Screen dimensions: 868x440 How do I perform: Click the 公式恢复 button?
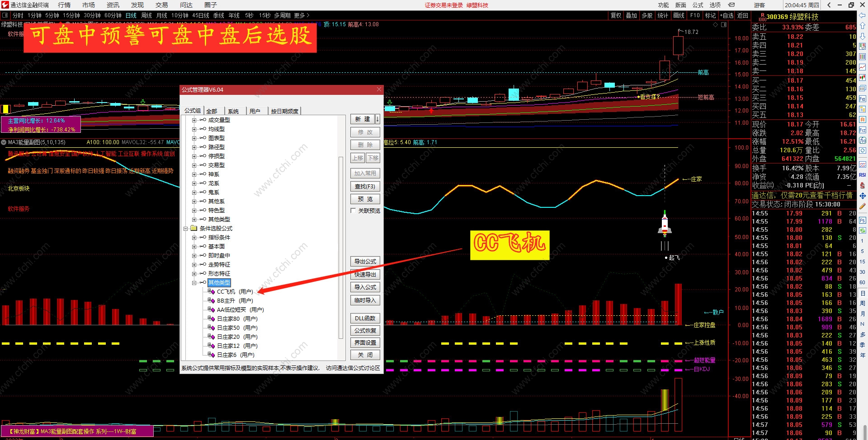pyautogui.click(x=365, y=331)
